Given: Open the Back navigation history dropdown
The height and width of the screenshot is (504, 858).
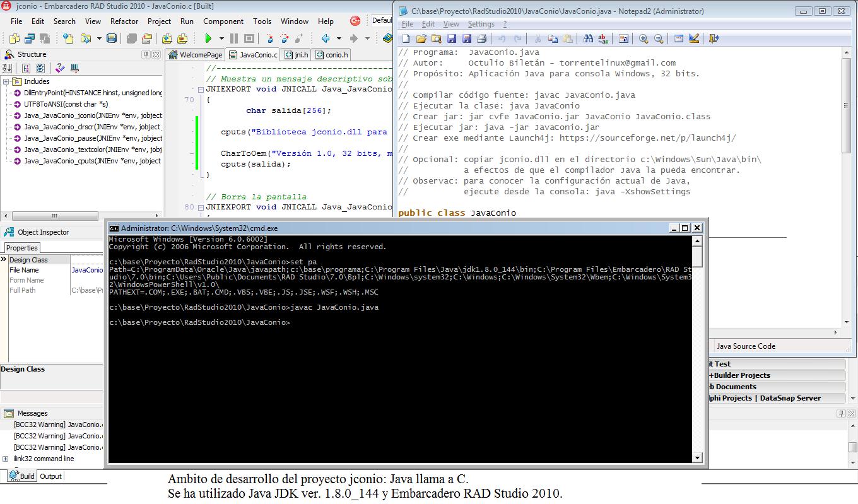Looking at the screenshot, I should pyautogui.click(x=339, y=38).
